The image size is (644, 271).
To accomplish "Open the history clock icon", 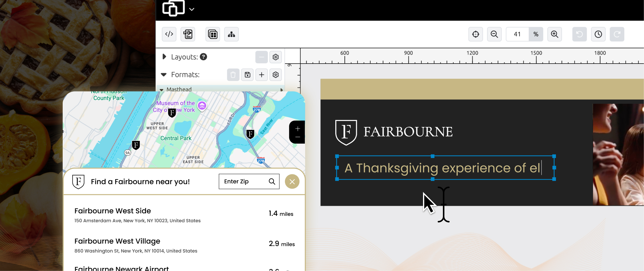I will (x=598, y=34).
